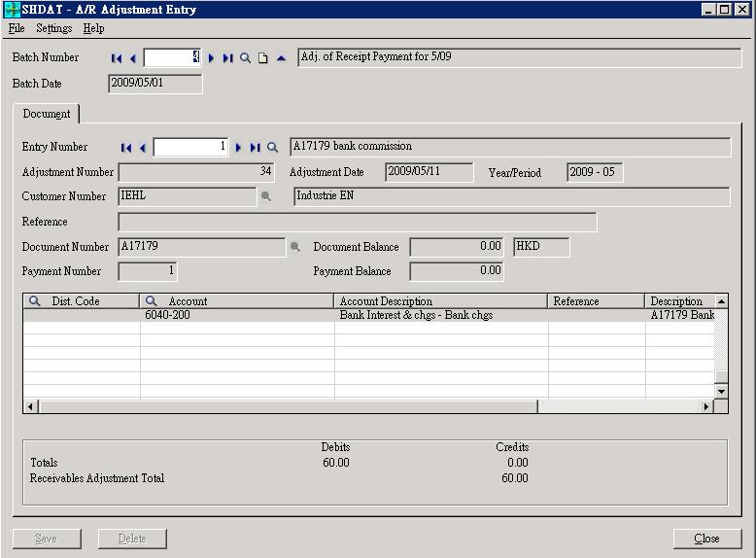Go to first batch number record

tap(117, 58)
